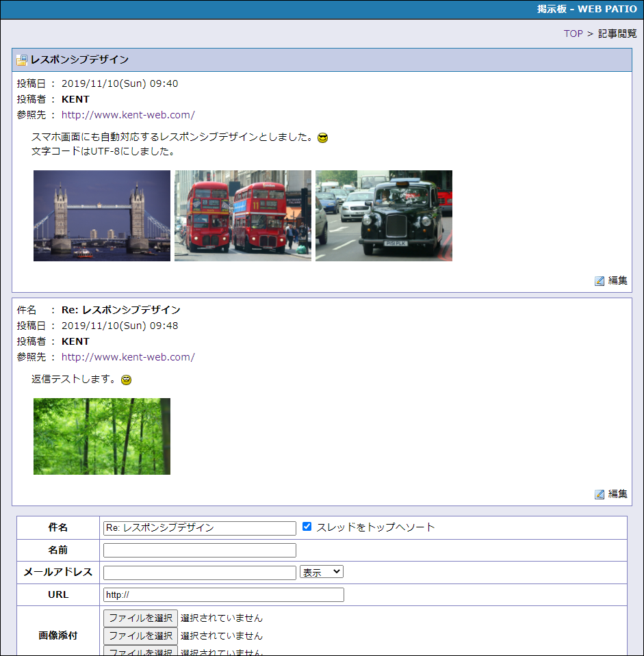Open the bamboo forest thumbnail
644x656 pixels.
pyautogui.click(x=102, y=436)
